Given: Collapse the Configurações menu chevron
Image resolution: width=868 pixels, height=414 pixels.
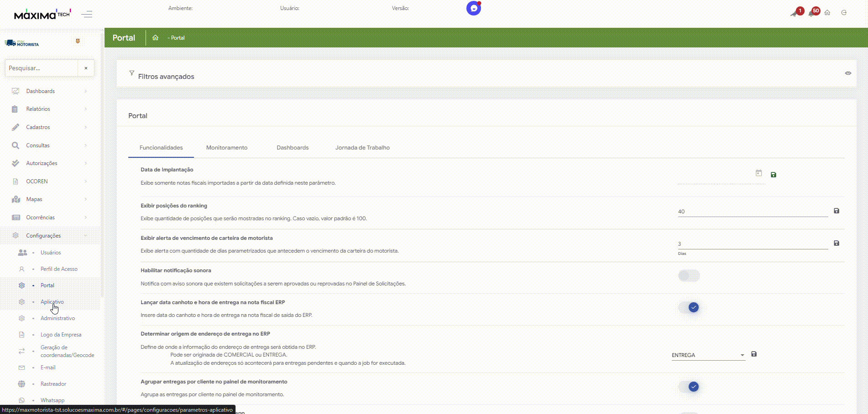Looking at the screenshot, I should click(x=85, y=236).
